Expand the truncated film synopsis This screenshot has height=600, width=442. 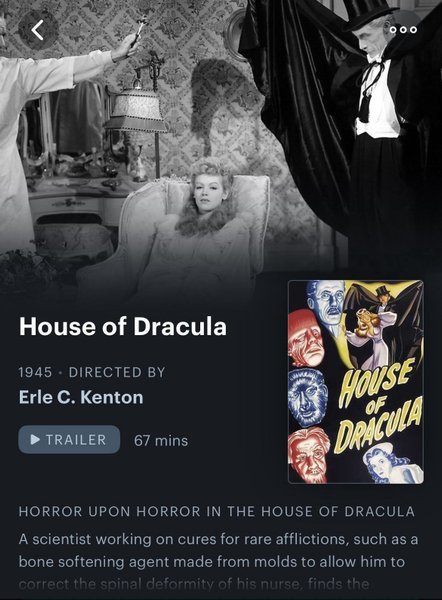(x=218, y=562)
